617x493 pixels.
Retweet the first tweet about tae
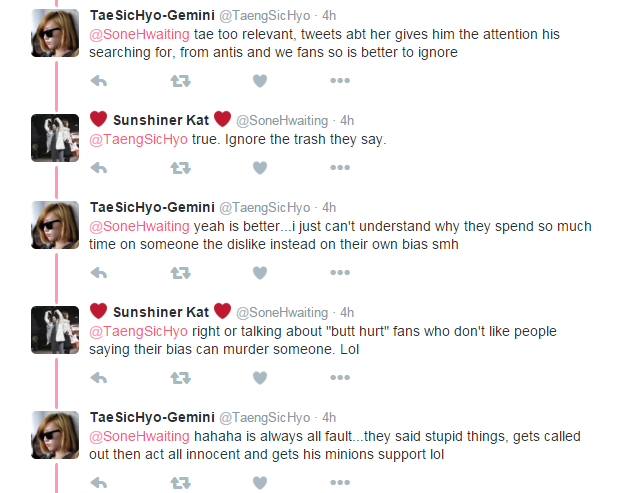coord(180,81)
